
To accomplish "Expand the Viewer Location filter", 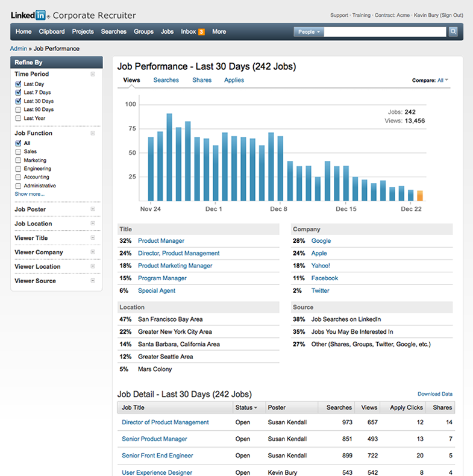I will point(93,266).
